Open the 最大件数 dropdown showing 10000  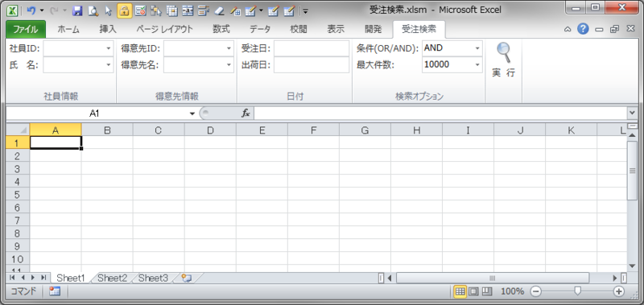(x=477, y=65)
